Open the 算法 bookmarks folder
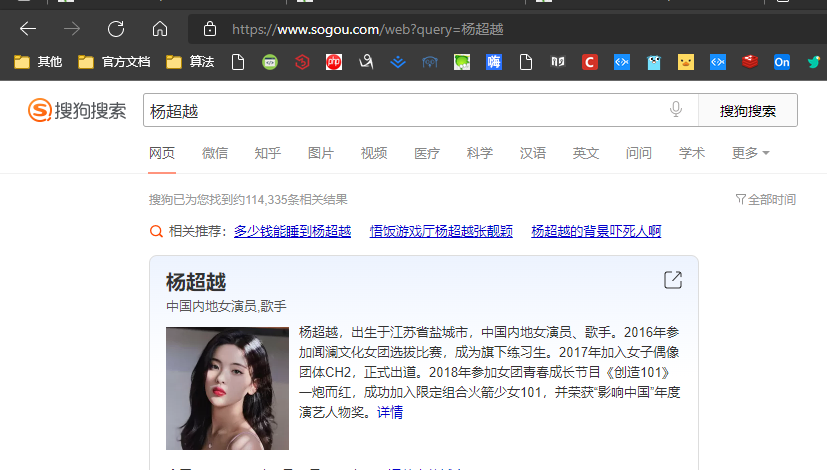 (190, 62)
